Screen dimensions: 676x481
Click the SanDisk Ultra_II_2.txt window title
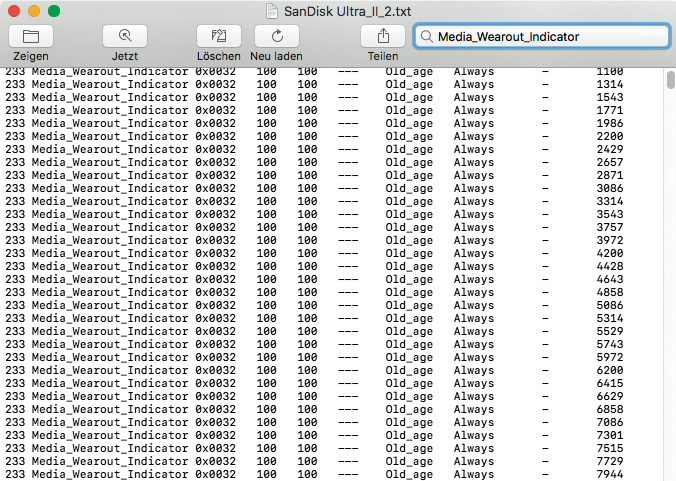coord(347,11)
